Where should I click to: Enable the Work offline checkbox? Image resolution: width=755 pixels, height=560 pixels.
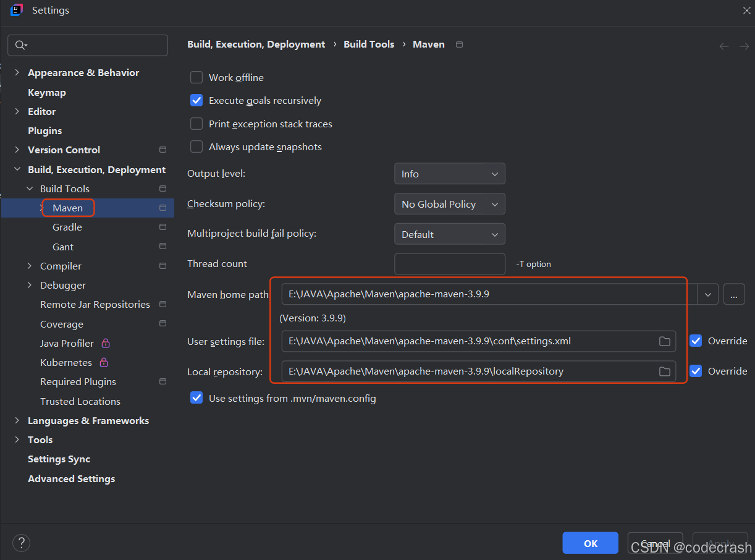coord(196,77)
